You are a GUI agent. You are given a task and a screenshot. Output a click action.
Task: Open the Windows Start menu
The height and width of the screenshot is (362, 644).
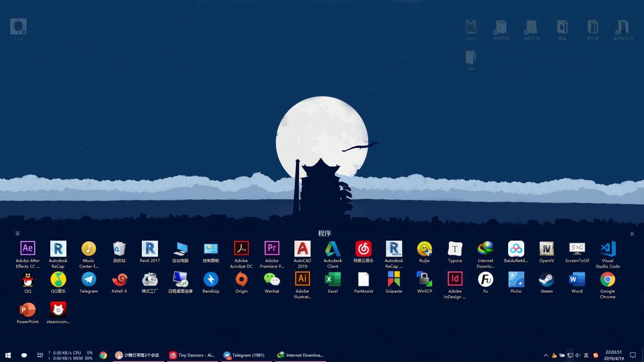pos(8,355)
